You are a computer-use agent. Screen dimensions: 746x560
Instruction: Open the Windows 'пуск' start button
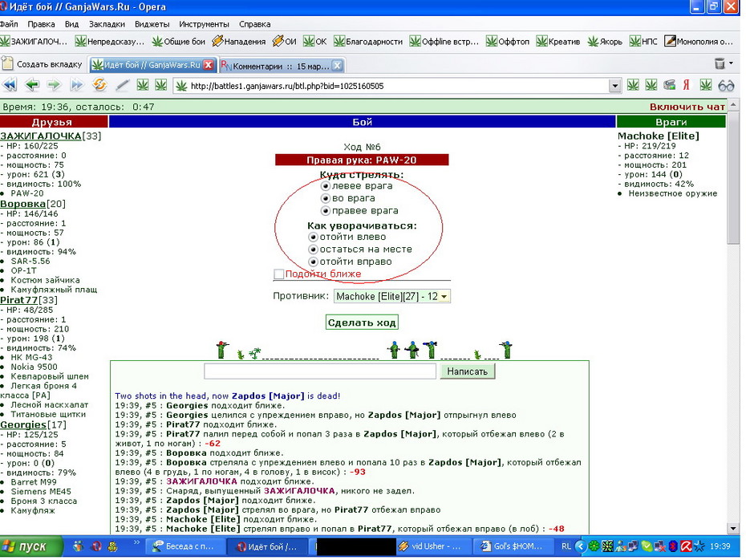tap(31, 546)
